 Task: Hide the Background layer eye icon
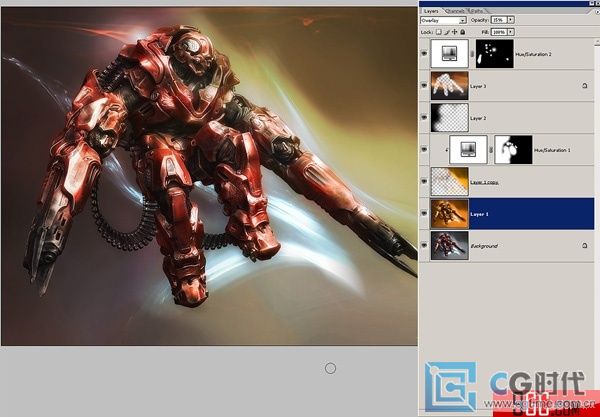coord(425,245)
